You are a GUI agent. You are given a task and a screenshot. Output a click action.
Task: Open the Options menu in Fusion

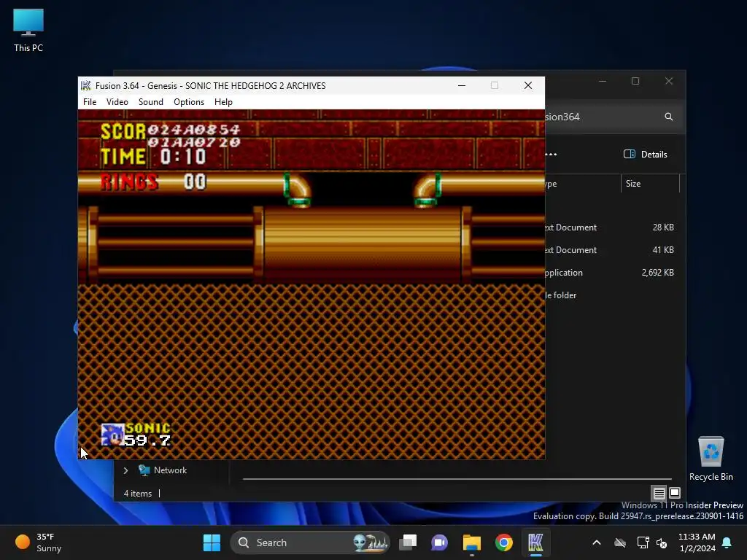point(189,102)
